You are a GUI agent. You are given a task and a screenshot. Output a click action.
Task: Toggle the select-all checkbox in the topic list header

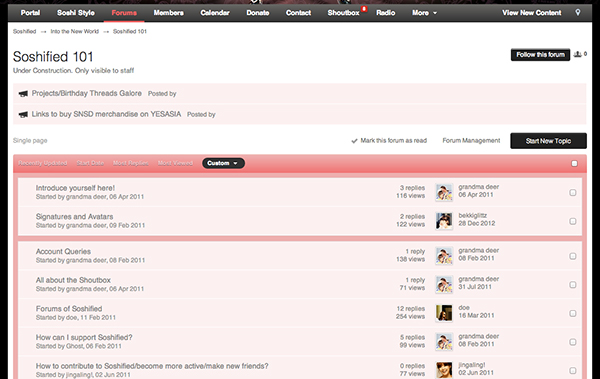coord(574,163)
